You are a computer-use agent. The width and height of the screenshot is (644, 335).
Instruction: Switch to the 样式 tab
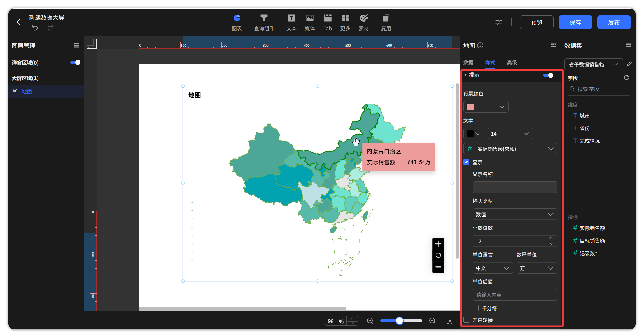[490, 62]
